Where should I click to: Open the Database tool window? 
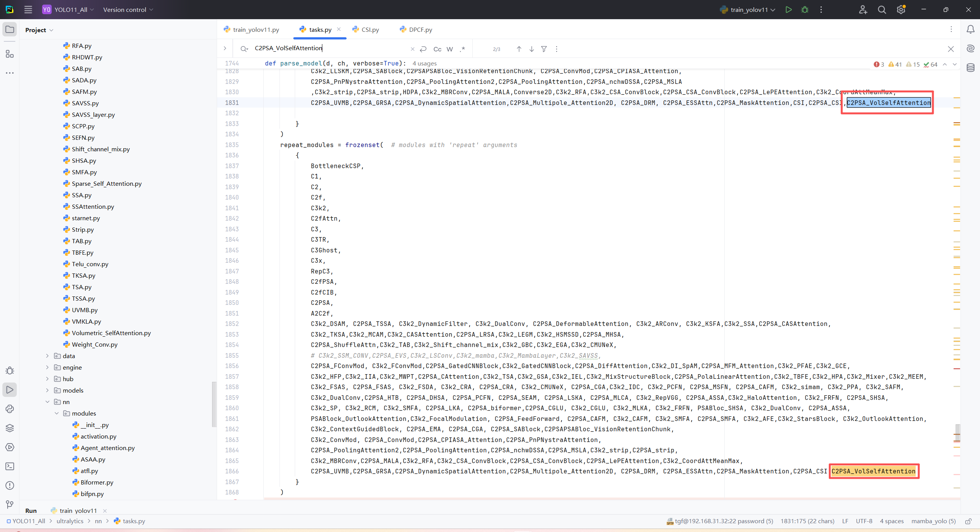click(970, 68)
